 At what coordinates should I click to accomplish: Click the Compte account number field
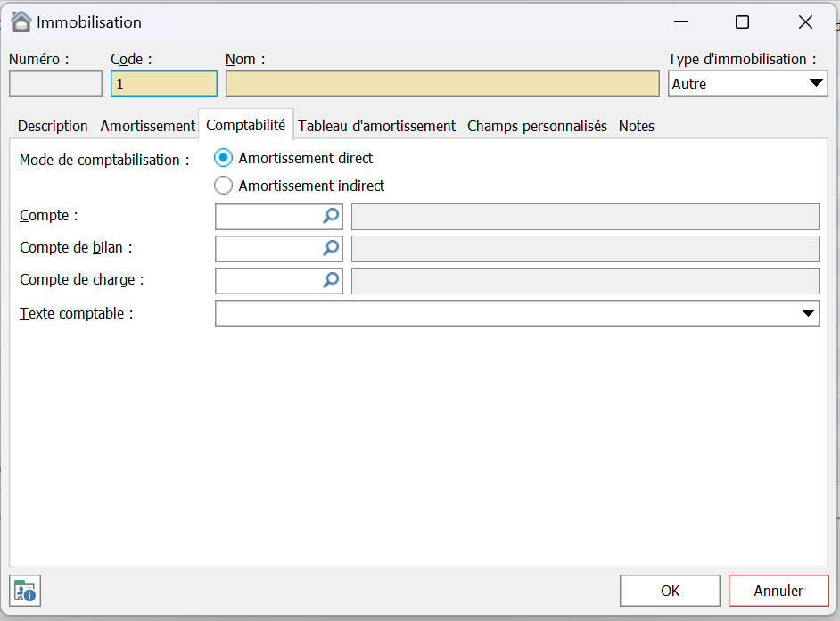point(268,216)
